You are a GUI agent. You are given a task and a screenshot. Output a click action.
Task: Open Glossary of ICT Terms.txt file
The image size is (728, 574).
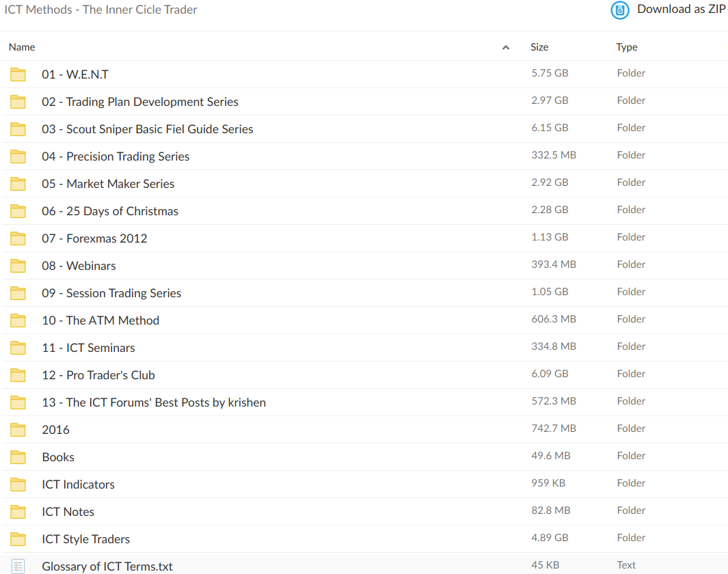point(107,566)
